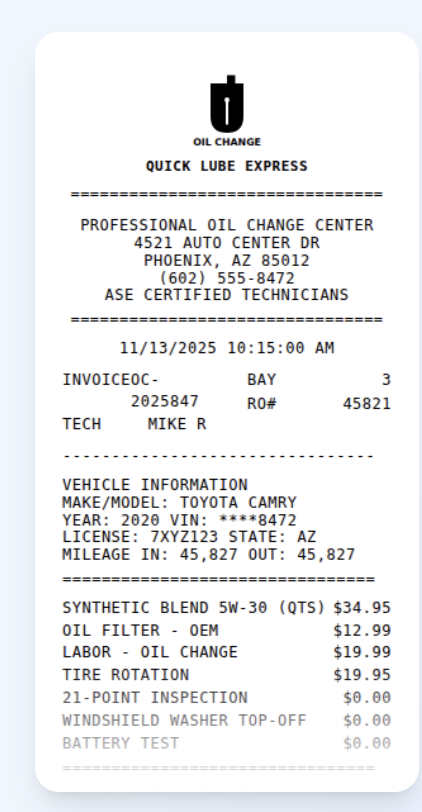Select $0.00 price for BATTERY TEST
Viewport: 422px width, 812px height.
click(x=367, y=744)
